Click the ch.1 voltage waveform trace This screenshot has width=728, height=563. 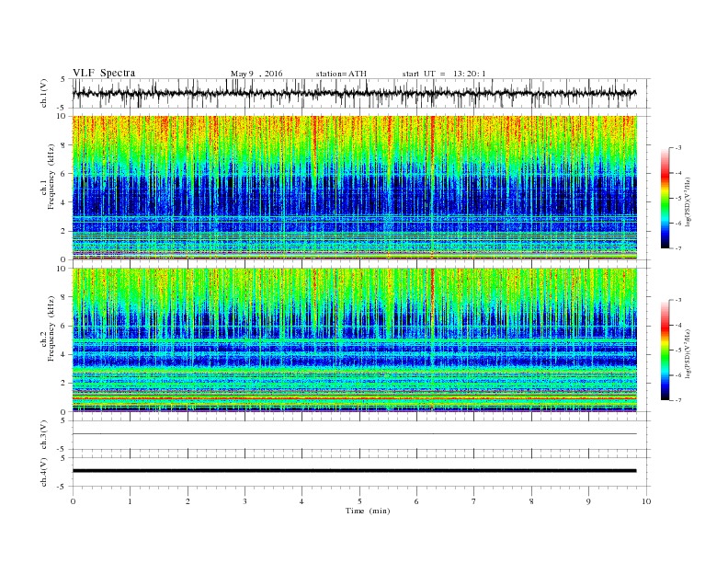pyautogui.click(x=354, y=93)
